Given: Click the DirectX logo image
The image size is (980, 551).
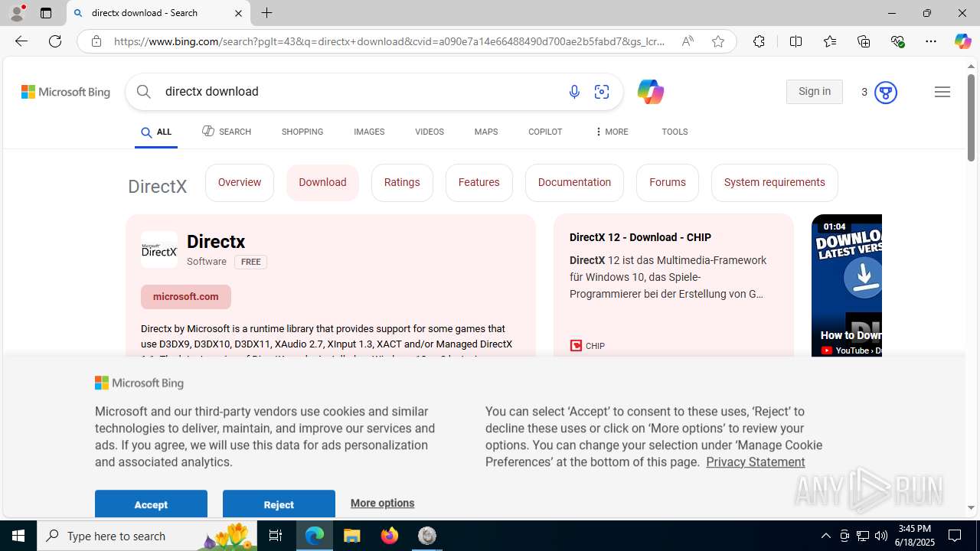Looking at the screenshot, I should [159, 249].
